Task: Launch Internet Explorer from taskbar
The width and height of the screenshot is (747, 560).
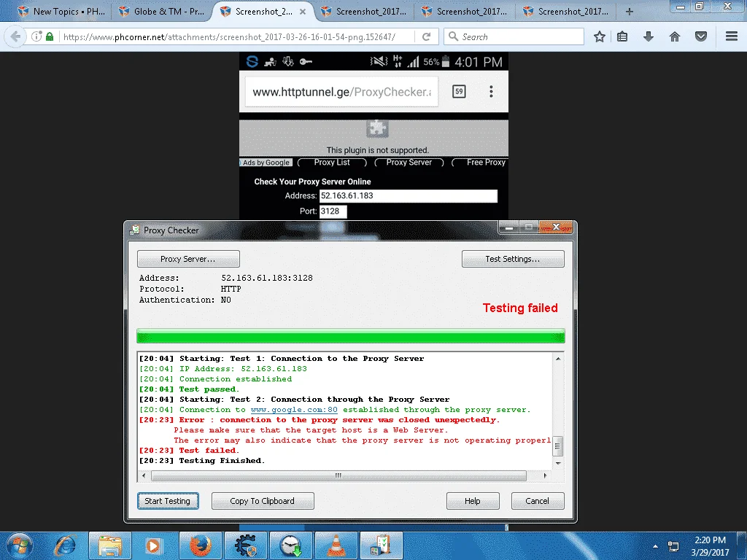Action: (65, 546)
